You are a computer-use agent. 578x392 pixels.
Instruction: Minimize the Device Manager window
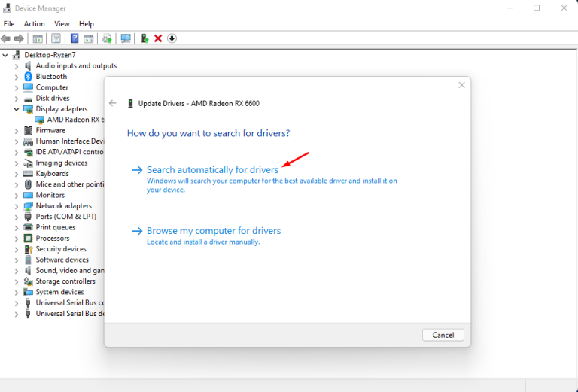click(x=510, y=8)
